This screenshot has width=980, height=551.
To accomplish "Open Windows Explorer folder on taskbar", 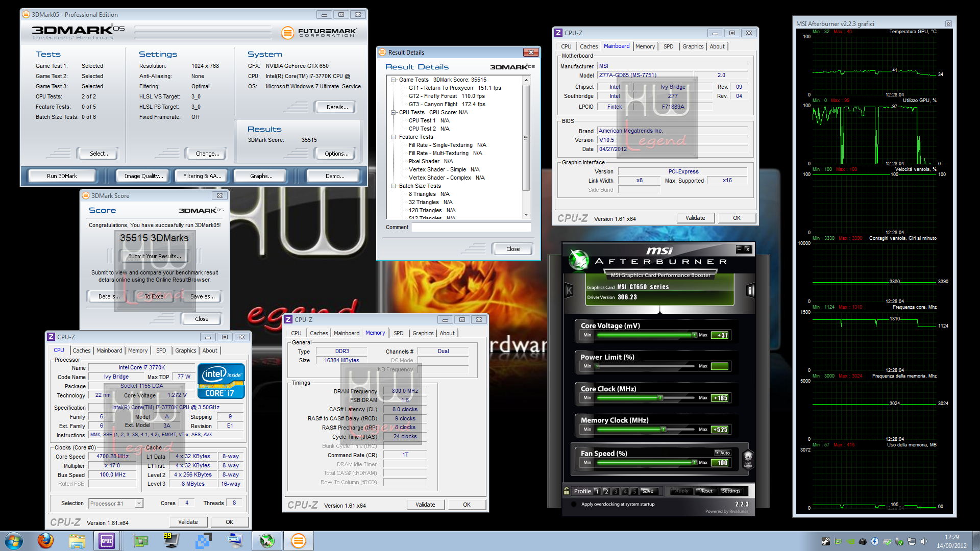I will point(77,541).
